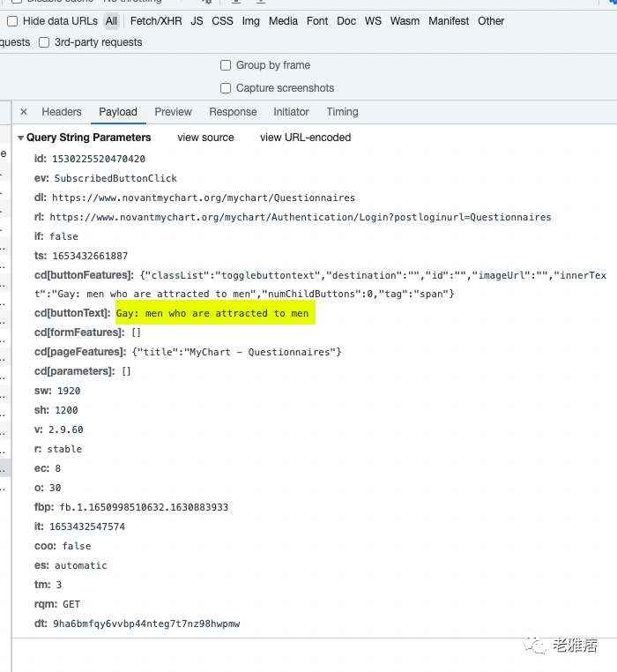The image size is (617, 672).
Task: Filter requests by Other
Action: click(x=491, y=21)
